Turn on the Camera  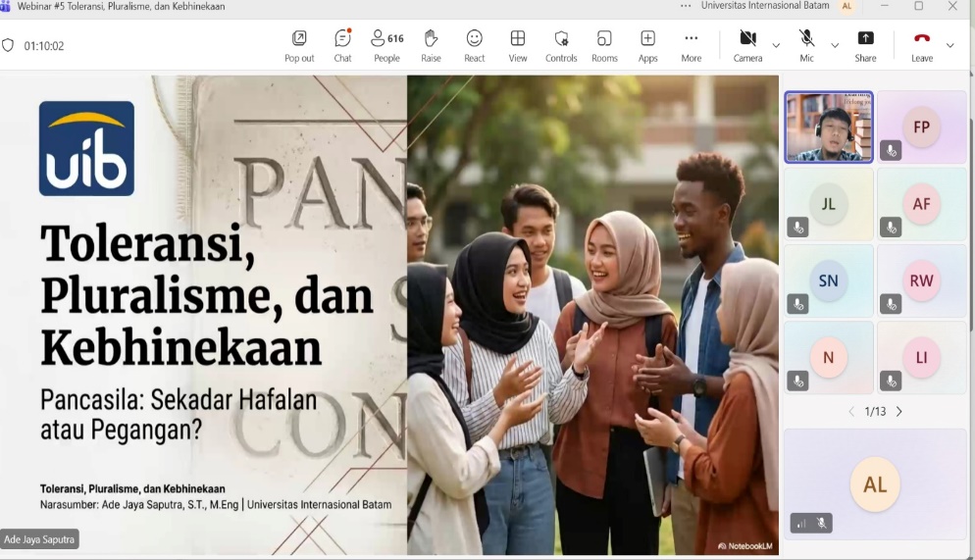747,45
